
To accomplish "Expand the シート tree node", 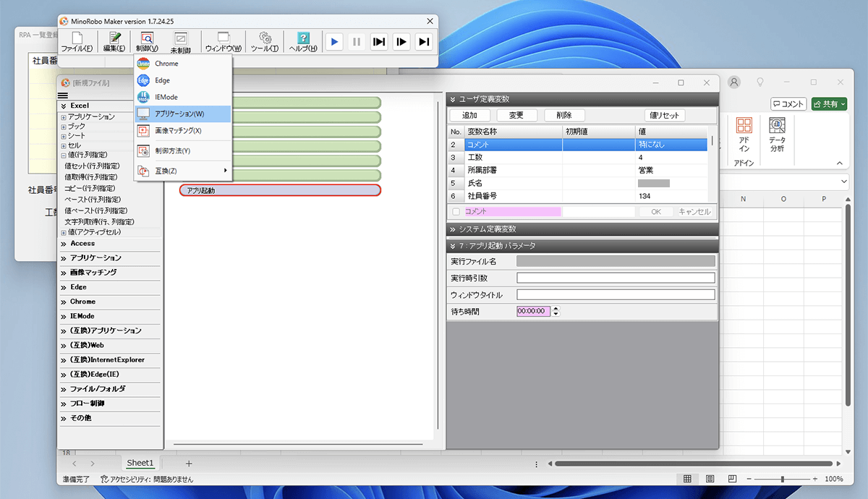I will tap(64, 136).
